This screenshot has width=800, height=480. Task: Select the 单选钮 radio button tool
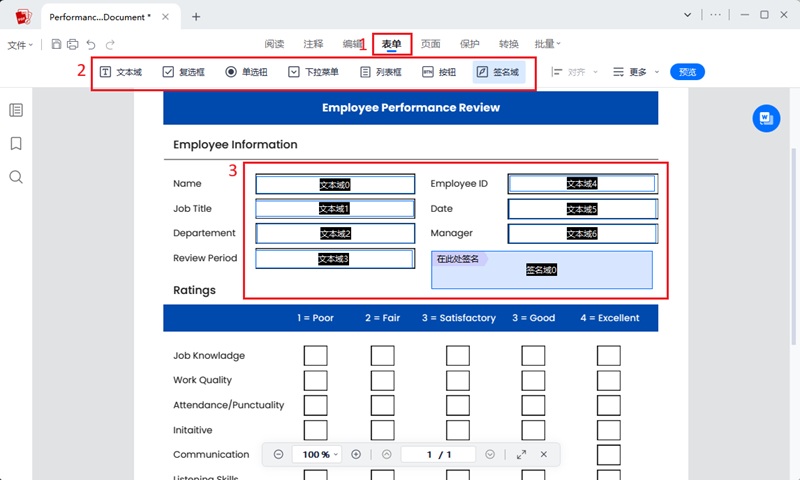tap(246, 72)
